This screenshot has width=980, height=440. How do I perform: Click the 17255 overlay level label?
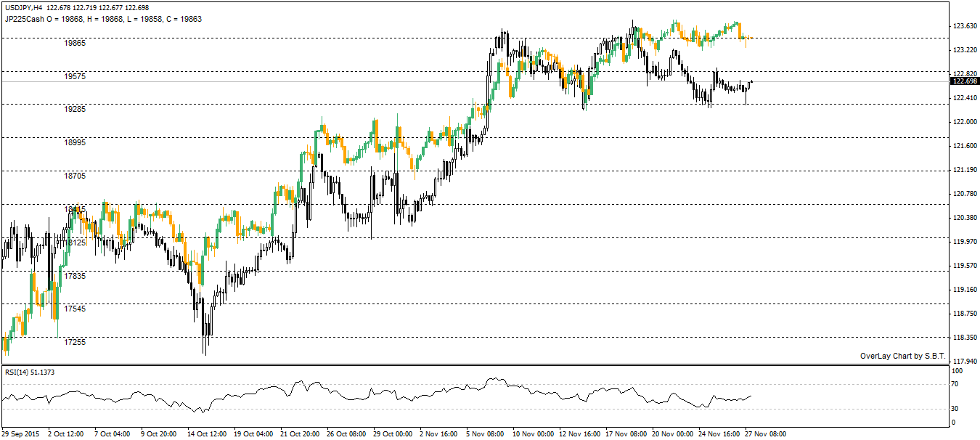75,342
